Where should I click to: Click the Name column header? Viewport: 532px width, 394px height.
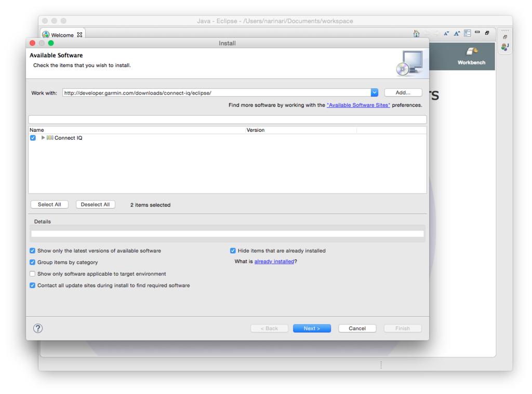tap(137, 130)
